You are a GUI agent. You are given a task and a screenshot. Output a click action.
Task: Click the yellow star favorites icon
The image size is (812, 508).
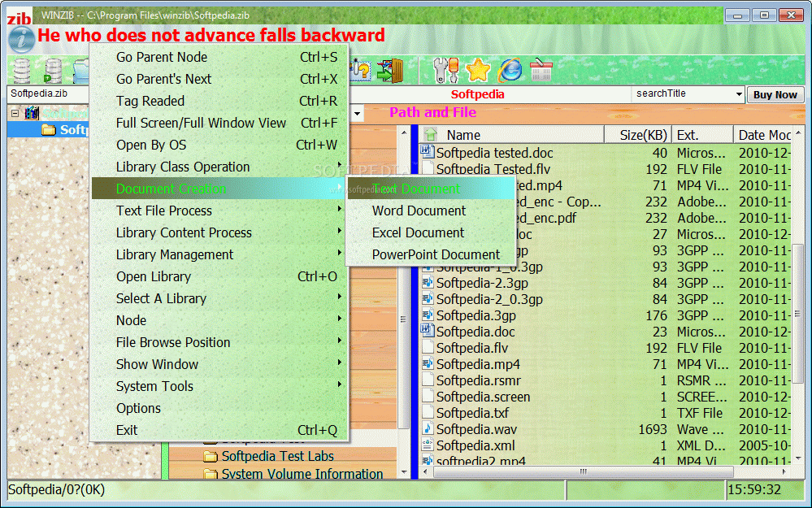click(477, 71)
